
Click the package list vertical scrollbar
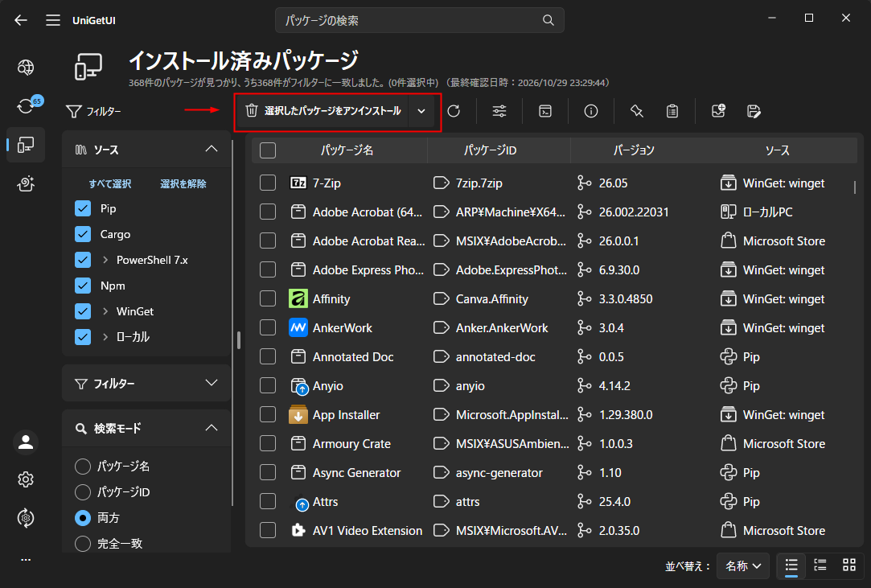coord(854,187)
